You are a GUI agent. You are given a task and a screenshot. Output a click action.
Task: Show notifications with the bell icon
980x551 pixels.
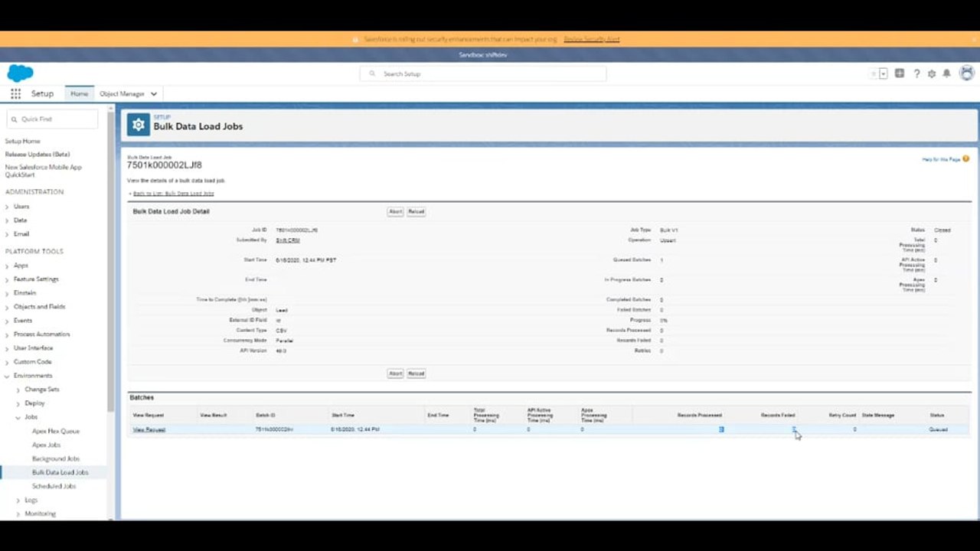(947, 73)
